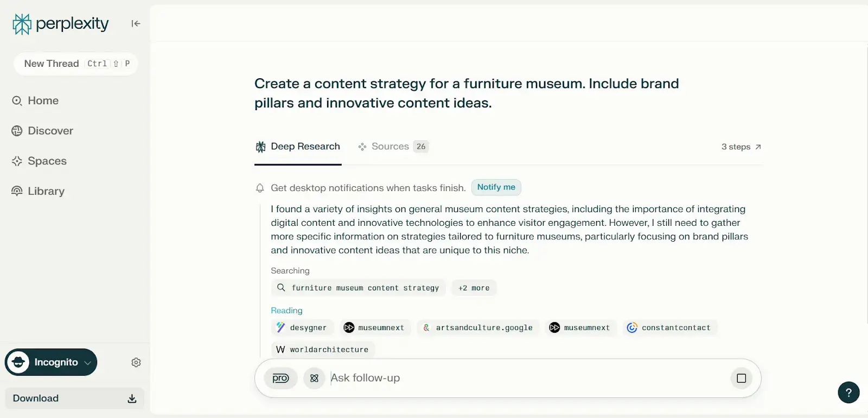Expand the Incognito account dropdown
The width and height of the screenshot is (868, 418).
pyautogui.click(x=87, y=363)
